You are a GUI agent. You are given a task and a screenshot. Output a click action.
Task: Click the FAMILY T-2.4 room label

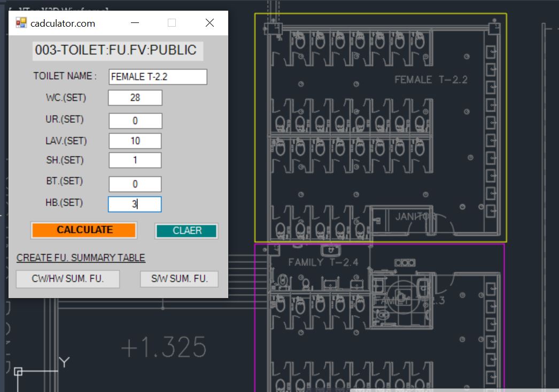pyautogui.click(x=323, y=262)
